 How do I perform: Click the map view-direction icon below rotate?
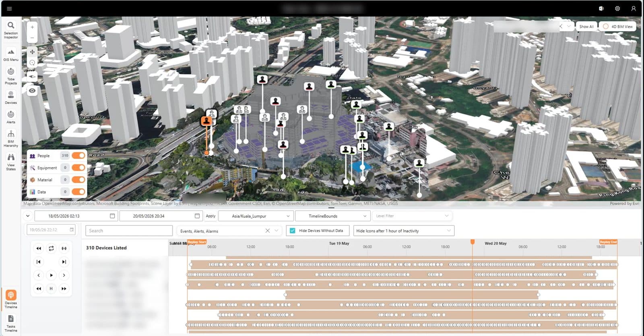(x=32, y=76)
